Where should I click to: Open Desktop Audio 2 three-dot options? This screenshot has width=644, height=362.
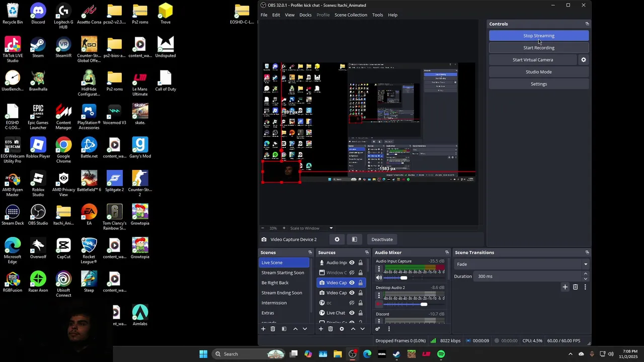(x=379, y=296)
